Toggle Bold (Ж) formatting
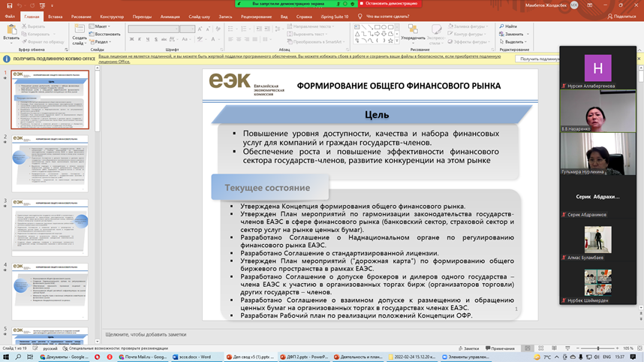This screenshot has width=644, height=362. coord(131,40)
